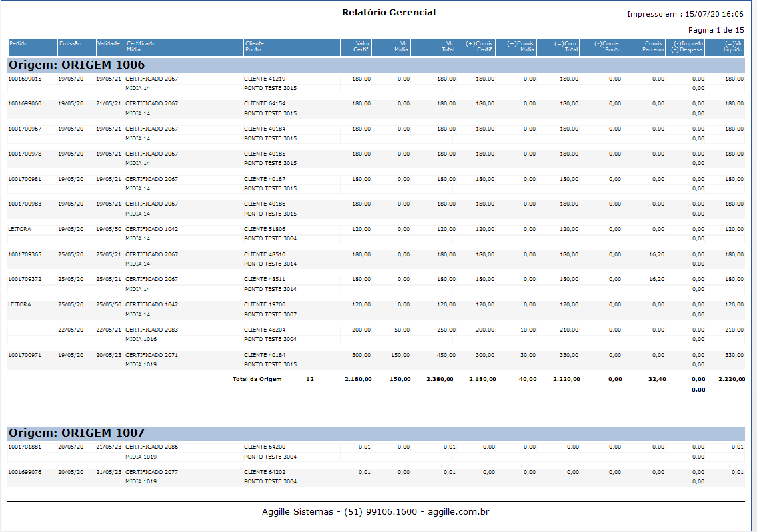The height and width of the screenshot is (532, 757).
Task: Click the Emissão column header
Action: [x=70, y=43]
